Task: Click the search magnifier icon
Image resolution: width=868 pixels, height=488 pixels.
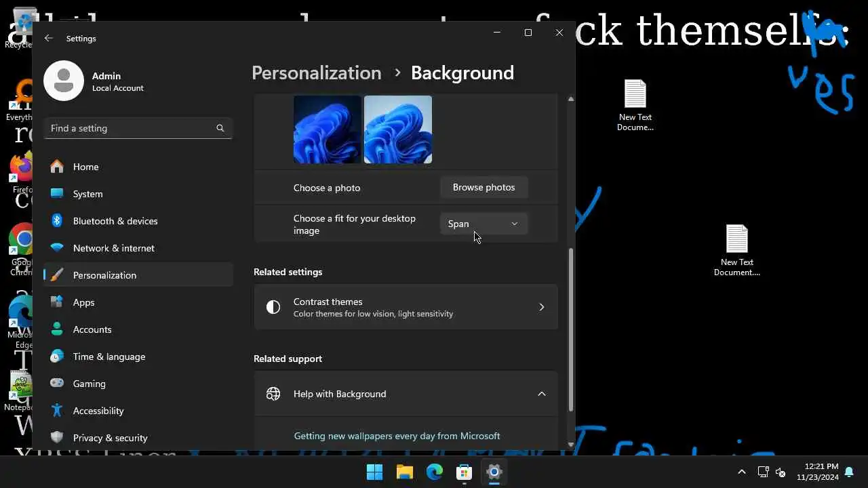Action: click(x=220, y=128)
